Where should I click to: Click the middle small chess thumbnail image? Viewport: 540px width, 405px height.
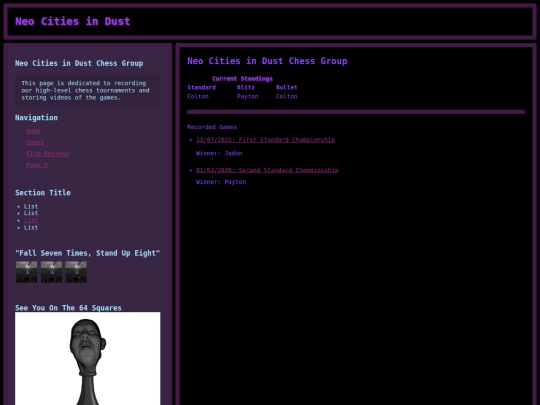[51, 272]
